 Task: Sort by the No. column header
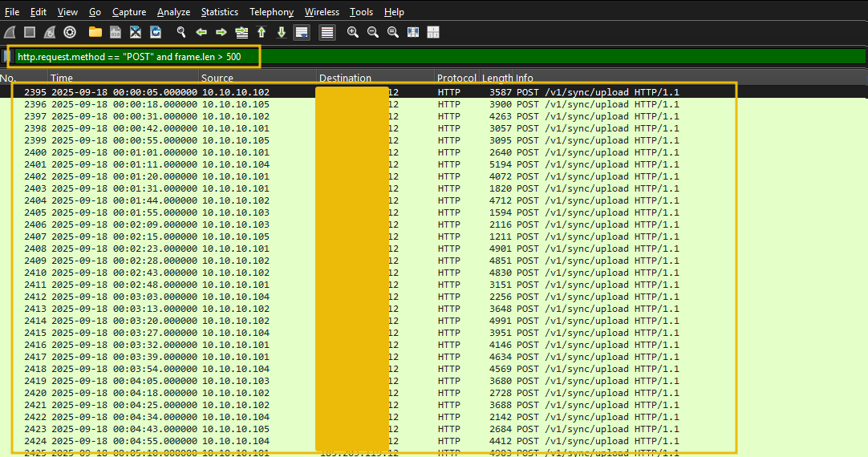[24, 78]
